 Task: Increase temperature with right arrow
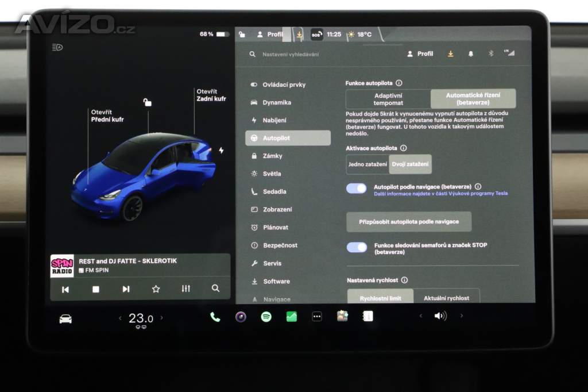(x=161, y=317)
